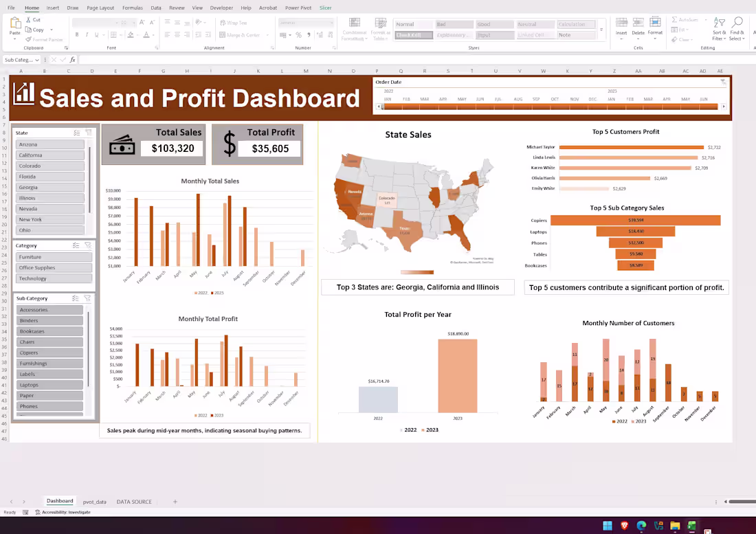Viewport: 756px width, 534px height.
Task: Open the Page Layout ribbon tab
Action: [100, 8]
